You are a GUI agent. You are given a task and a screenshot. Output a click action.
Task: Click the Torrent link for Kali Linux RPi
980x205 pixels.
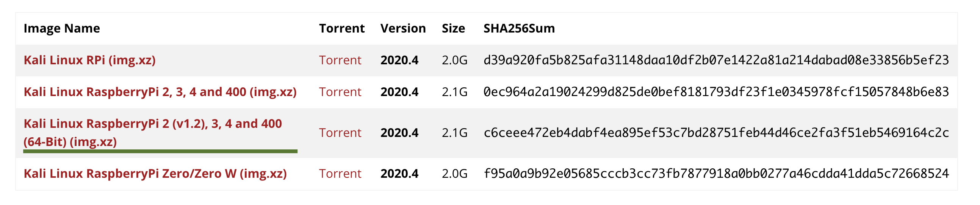click(340, 60)
